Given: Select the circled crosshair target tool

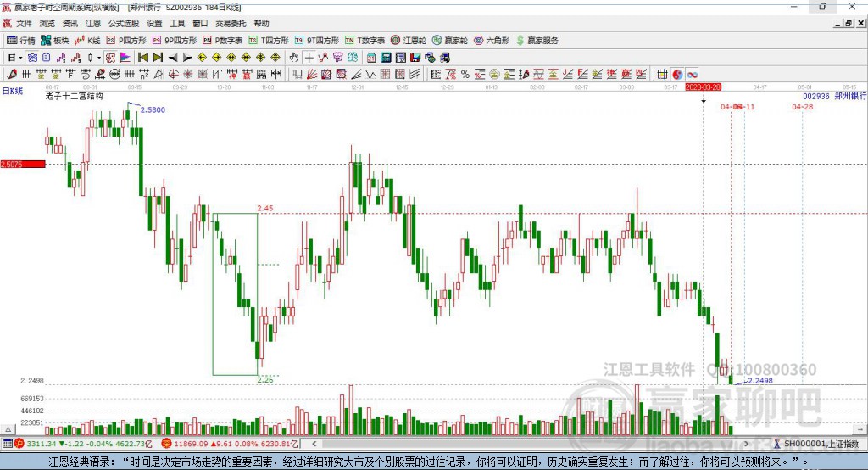Looking at the screenshot, I should coord(173,75).
